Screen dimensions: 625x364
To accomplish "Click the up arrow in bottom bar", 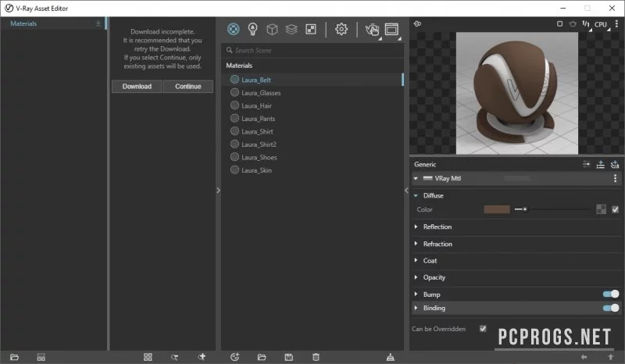I will pyautogui.click(x=610, y=357).
